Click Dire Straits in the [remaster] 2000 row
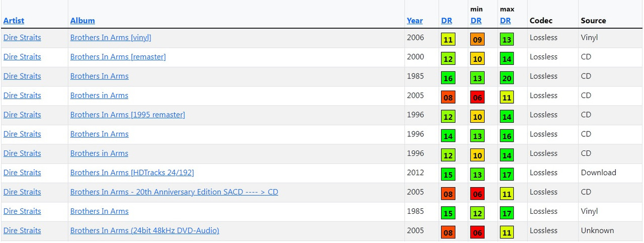Viewport: 644px width, 243px height. pyautogui.click(x=22, y=57)
